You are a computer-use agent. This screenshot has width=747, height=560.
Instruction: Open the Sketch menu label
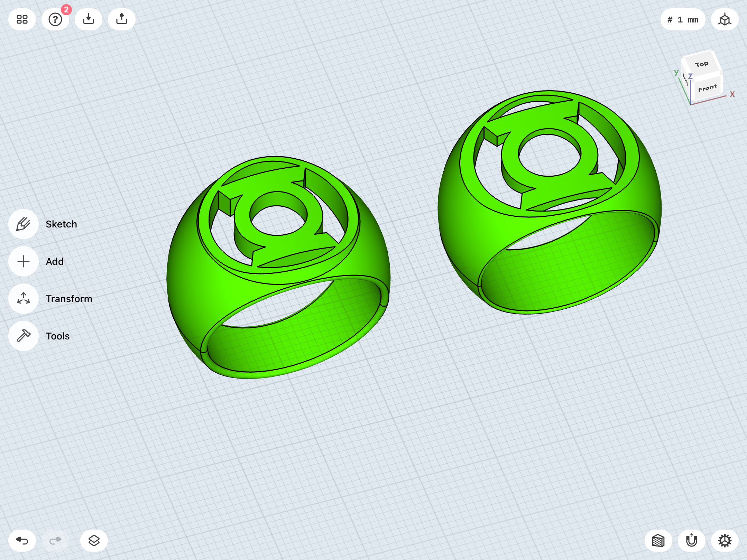[62, 224]
